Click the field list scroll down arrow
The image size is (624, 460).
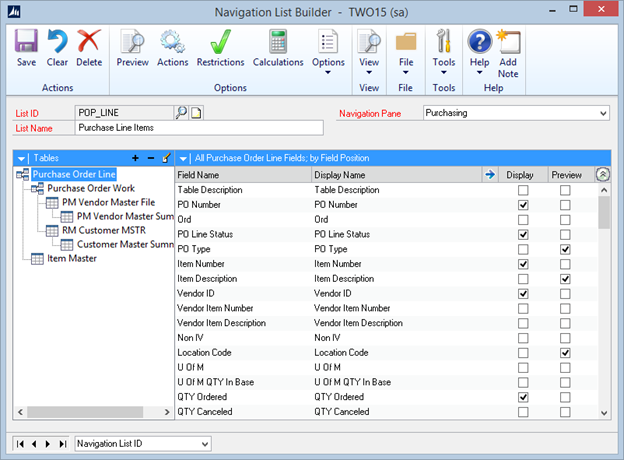(604, 413)
